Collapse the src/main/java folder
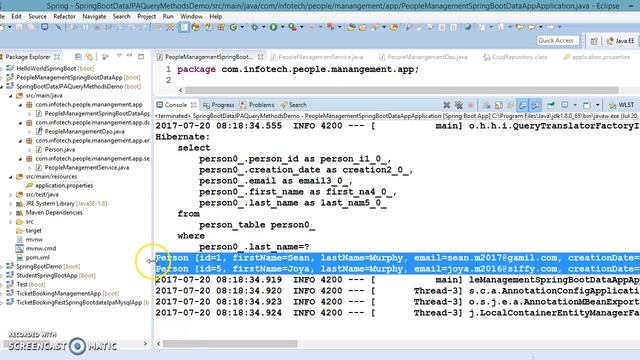This screenshot has height=360, width=640. pyautogui.click(x=11, y=96)
